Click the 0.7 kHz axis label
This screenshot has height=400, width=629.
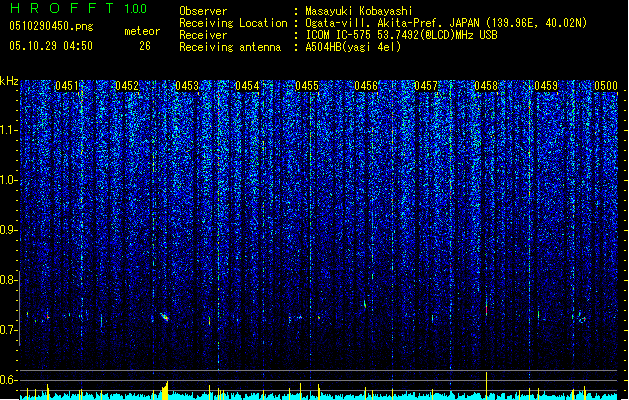click(9, 330)
